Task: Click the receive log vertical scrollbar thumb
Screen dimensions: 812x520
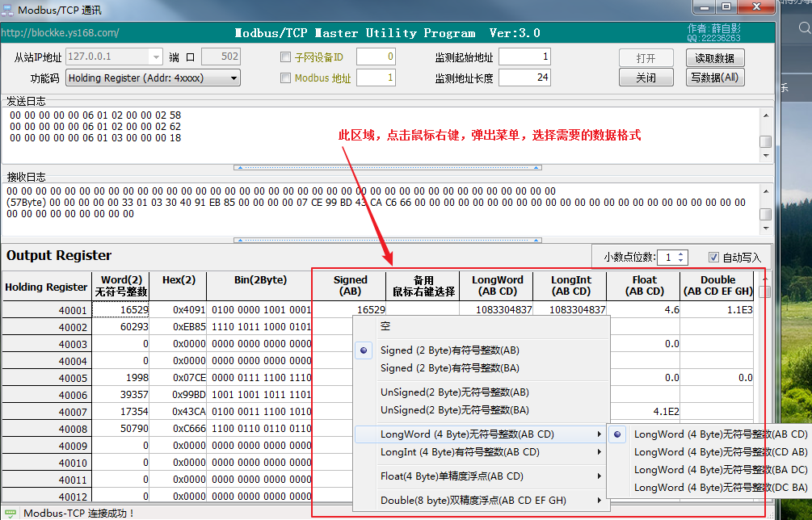Action: point(765,215)
